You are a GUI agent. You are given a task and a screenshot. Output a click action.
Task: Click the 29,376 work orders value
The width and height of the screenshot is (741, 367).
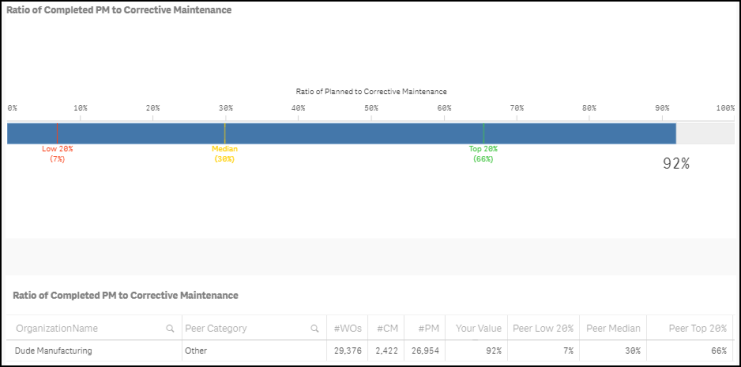(347, 351)
